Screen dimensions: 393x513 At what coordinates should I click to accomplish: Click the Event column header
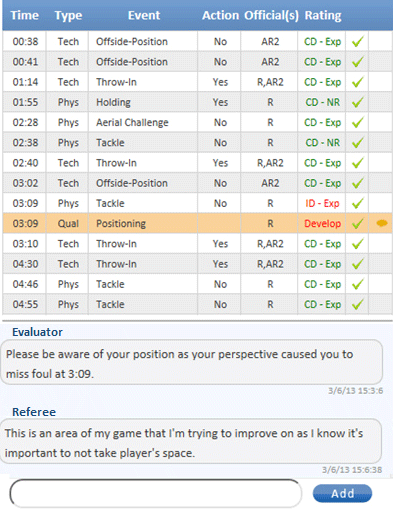click(x=144, y=15)
